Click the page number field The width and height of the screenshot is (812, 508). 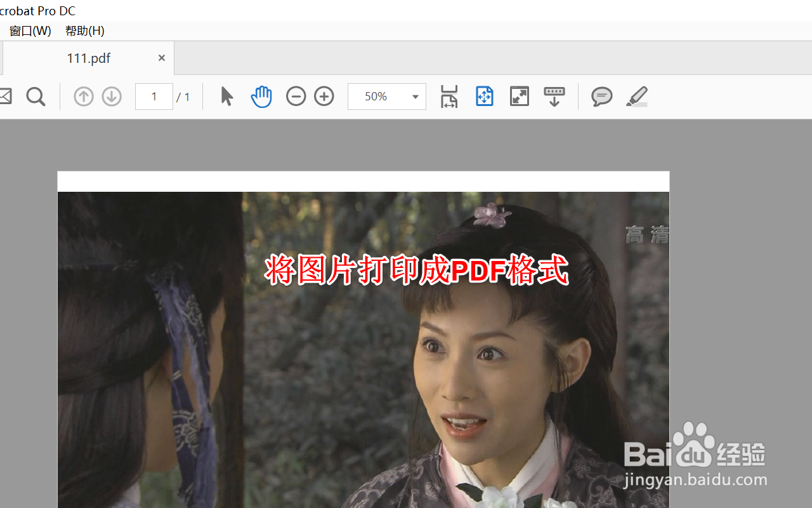(x=154, y=97)
